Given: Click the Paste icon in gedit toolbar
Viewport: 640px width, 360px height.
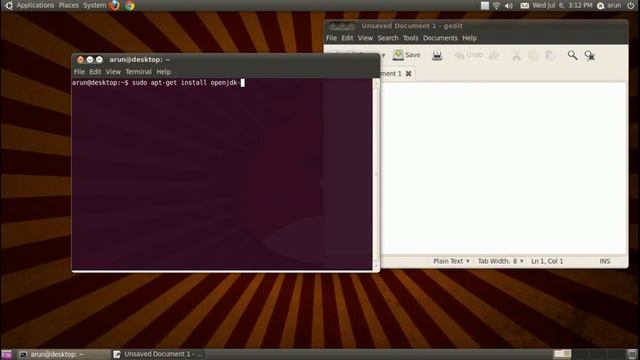Looking at the screenshot, I should (x=550, y=56).
